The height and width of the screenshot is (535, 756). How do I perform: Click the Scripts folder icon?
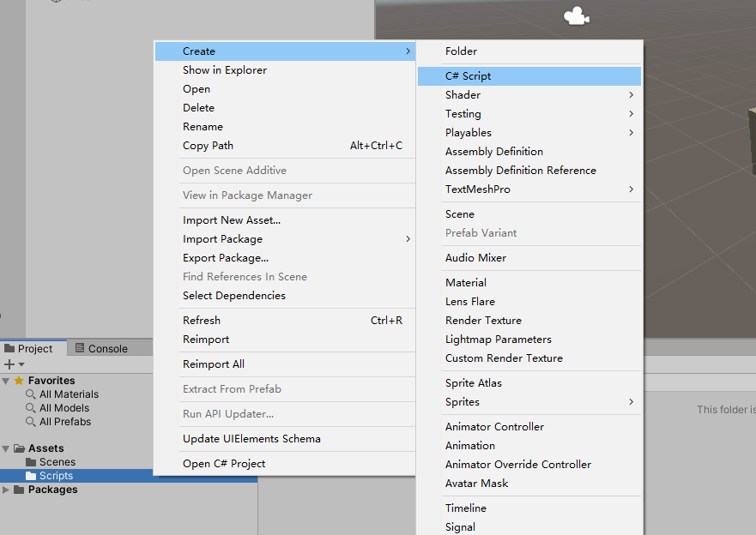coord(32,476)
